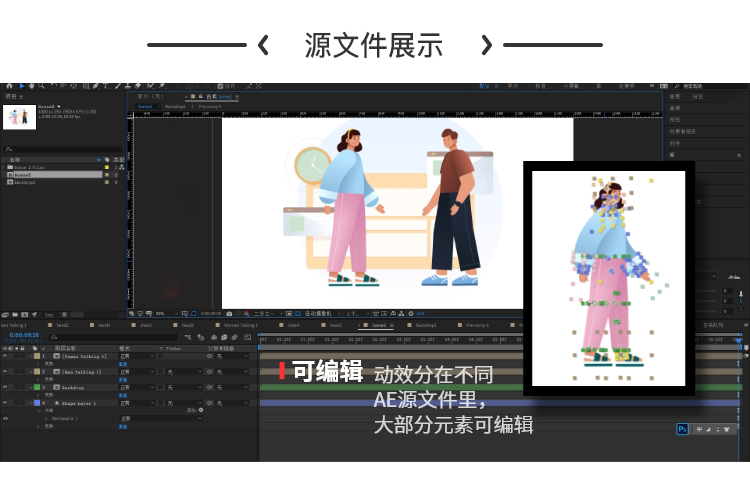Select the Puppet Pin tool

(161, 86)
